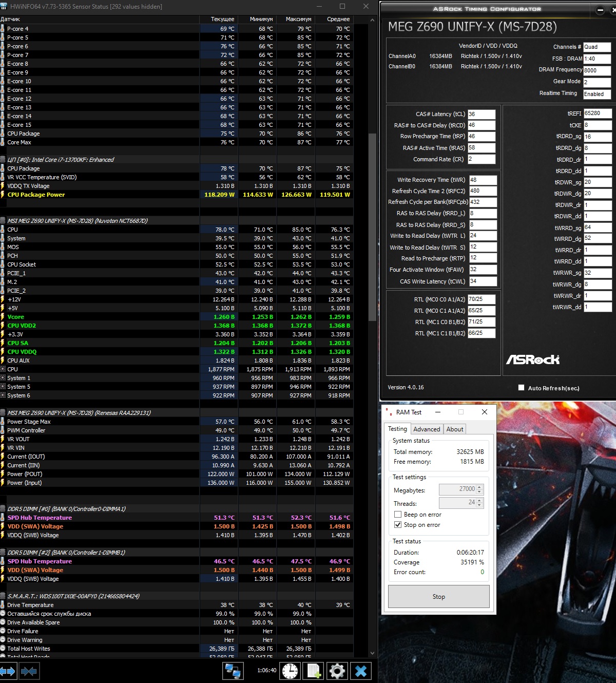Viewport: 616px width, 683px height.
Task: Click fan icon beside System 6 row
Action: (3, 395)
